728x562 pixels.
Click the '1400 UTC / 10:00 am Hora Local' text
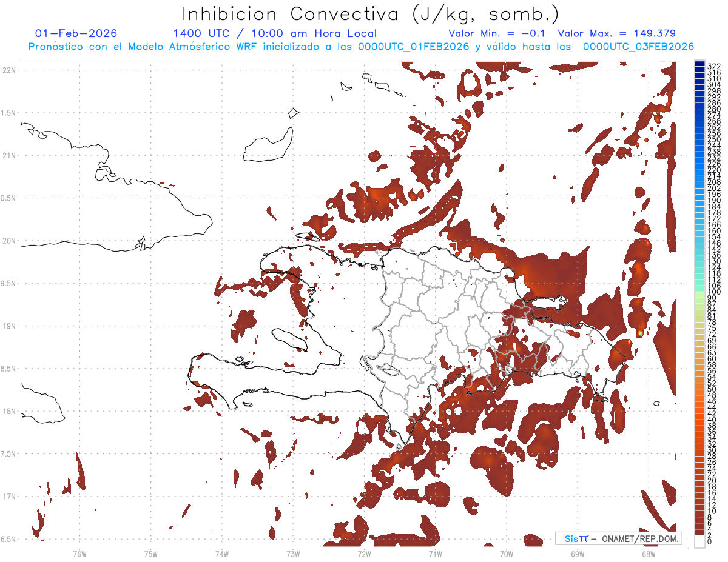pos(275,34)
